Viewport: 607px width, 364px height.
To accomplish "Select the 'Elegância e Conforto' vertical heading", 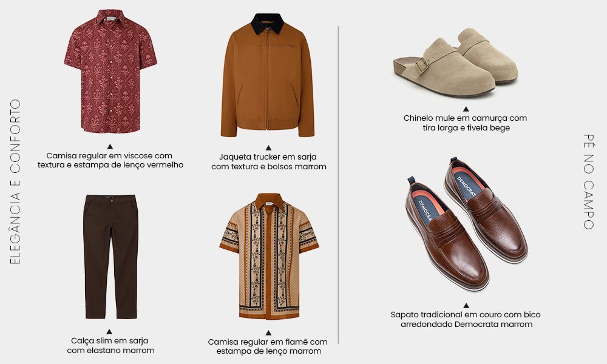I will click(15, 182).
